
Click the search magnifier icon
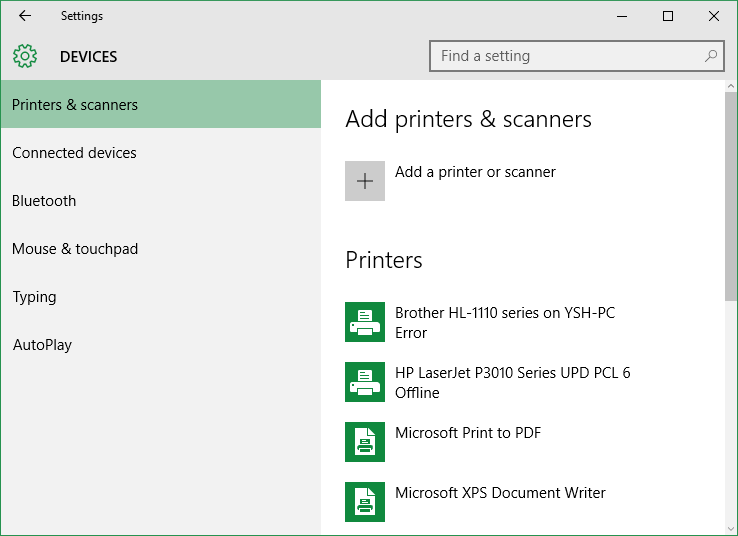pos(711,56)
